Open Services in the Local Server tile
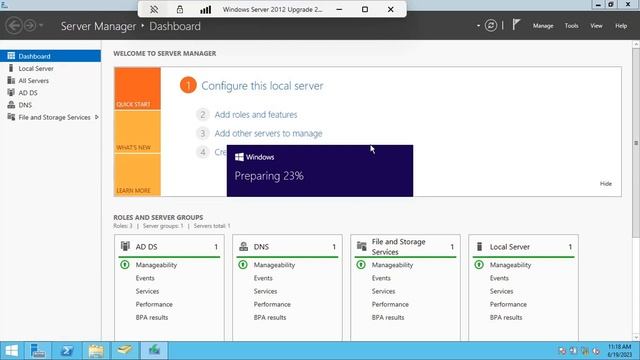This screenshot has height=360, width=640. (x=502, y=291)
